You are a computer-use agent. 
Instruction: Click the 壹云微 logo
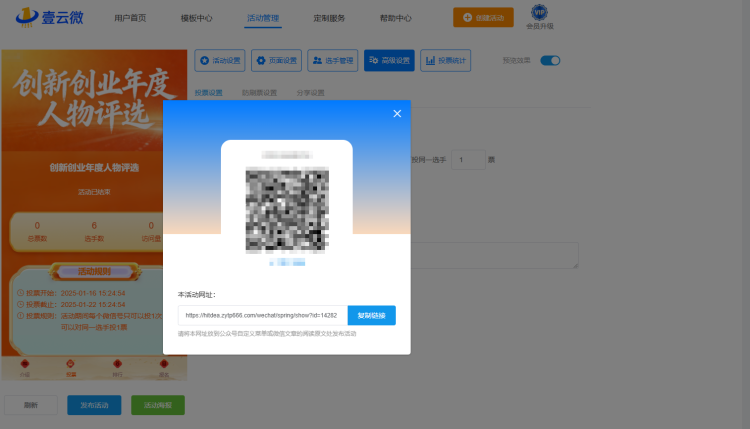click(x=50, y=18)
